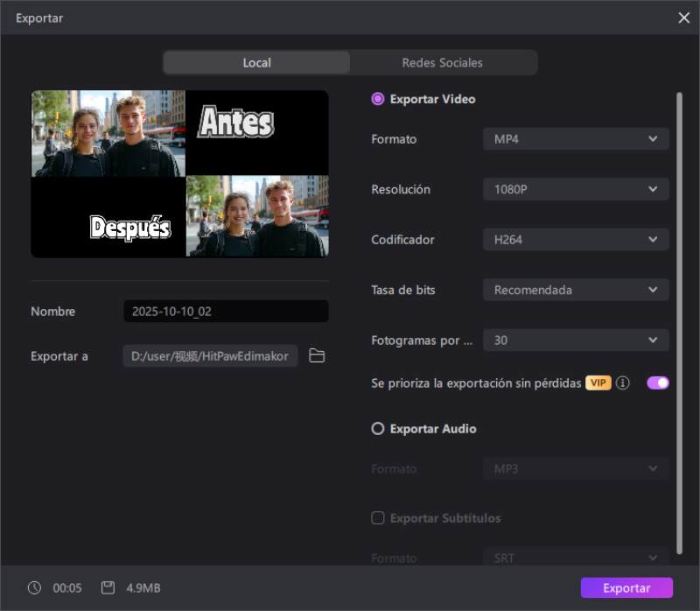Open the Codificador H264 dropdown

(x=576, y=240)
